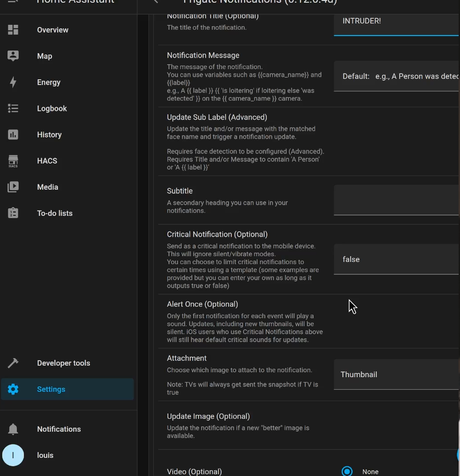Click the Notifications bell icon
This screenshot has width=460, height=476.
13,429
